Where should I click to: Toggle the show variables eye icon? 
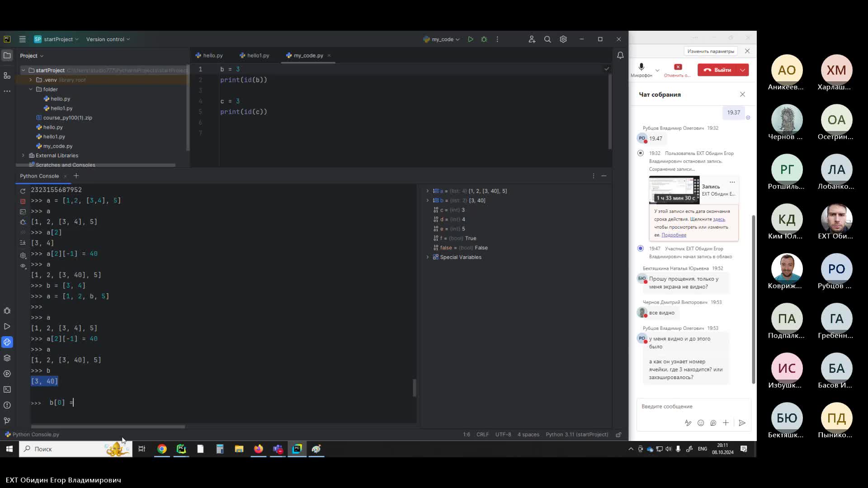(23, 266)
